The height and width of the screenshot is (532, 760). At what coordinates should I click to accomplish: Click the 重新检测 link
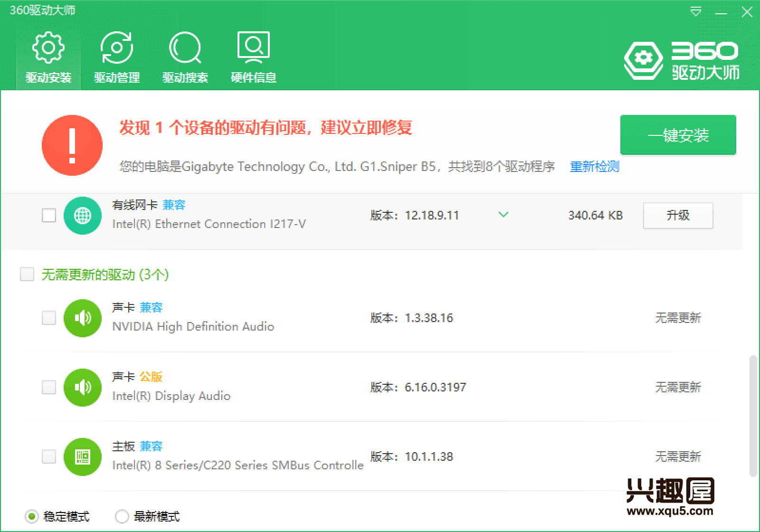tap(595, 167)
